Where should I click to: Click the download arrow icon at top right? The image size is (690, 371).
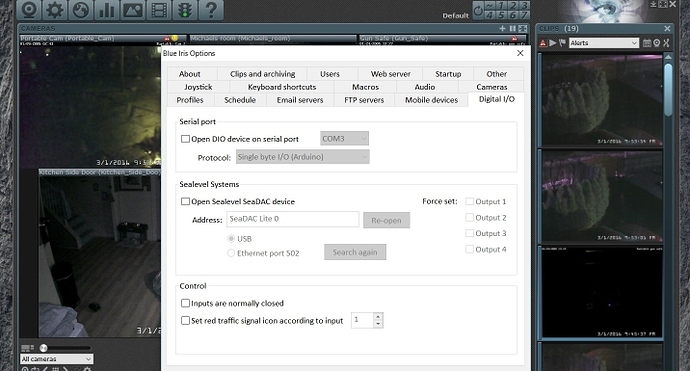pos(653,4)
